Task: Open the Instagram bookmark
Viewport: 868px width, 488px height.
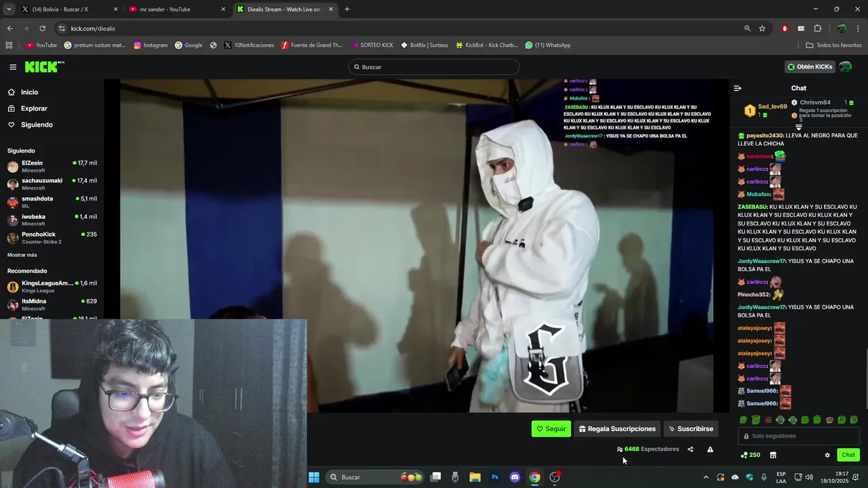Action: click(151, 45)
